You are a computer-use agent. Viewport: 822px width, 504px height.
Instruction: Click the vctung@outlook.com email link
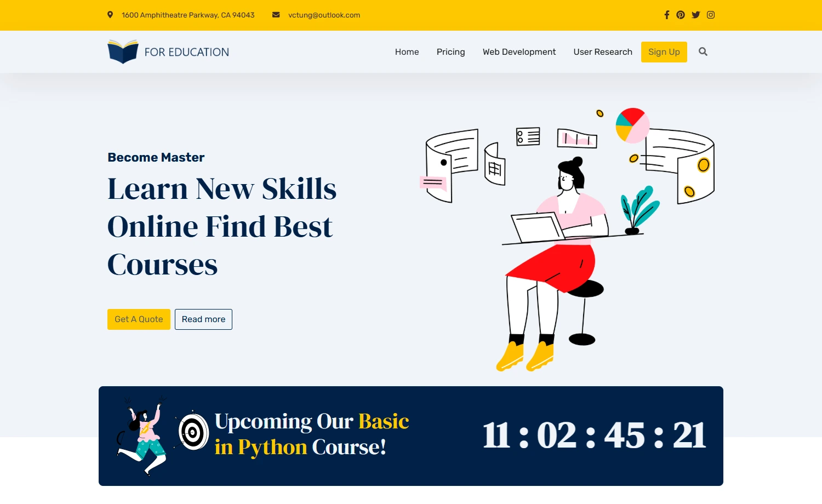coord(324,15)
